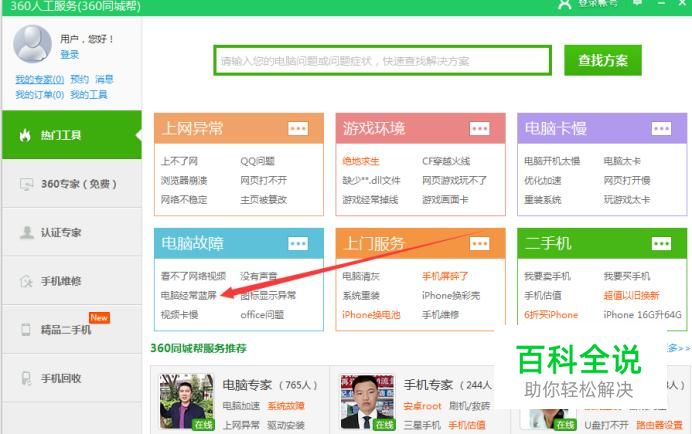
Task: Select 网页打不开 option
Action: point(263,181)
